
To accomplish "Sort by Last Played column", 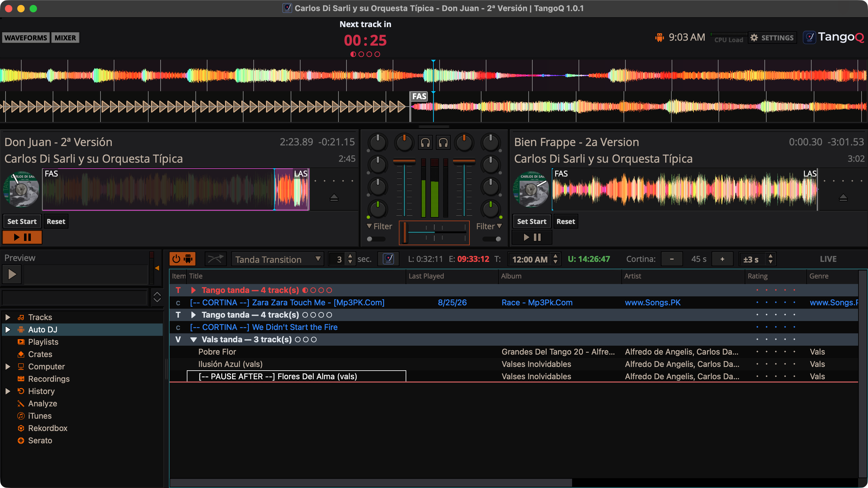I will coord(452,276).
